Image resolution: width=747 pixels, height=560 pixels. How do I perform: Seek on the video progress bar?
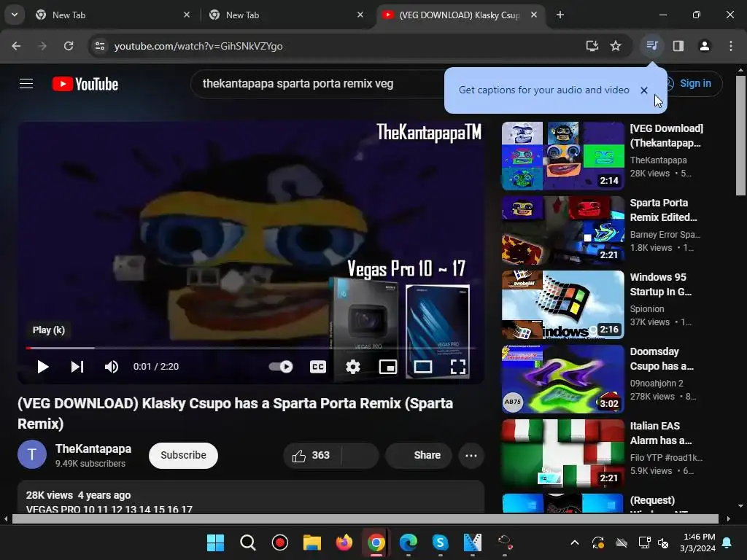pyautogui.click(x=252, y=348)
